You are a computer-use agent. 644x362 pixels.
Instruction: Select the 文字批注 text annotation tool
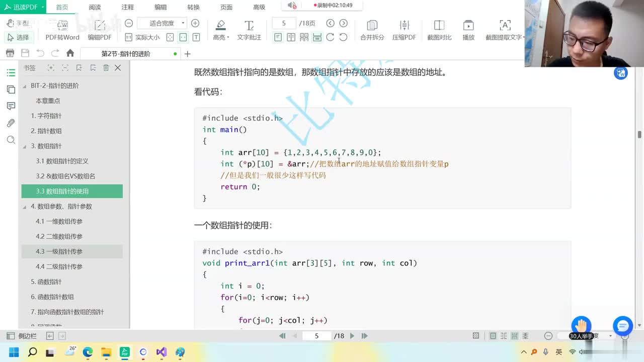click(249, 30)
